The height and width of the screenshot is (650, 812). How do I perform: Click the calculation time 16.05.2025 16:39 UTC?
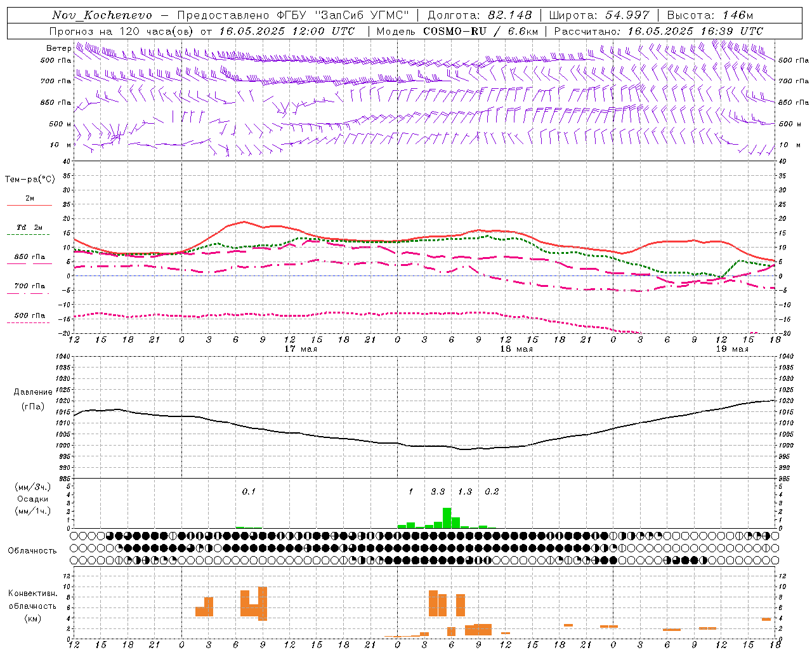pyautogui.click(x=695, y=31)
